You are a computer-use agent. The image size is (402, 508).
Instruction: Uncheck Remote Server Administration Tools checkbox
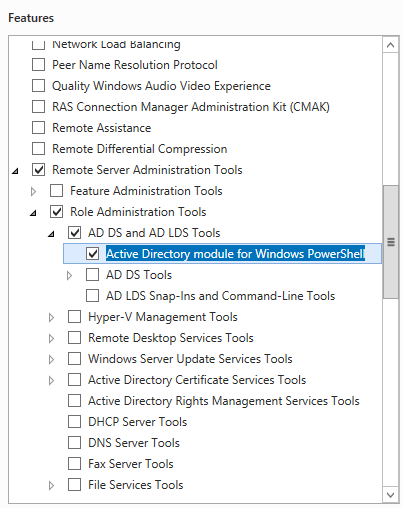click(38, 170)
